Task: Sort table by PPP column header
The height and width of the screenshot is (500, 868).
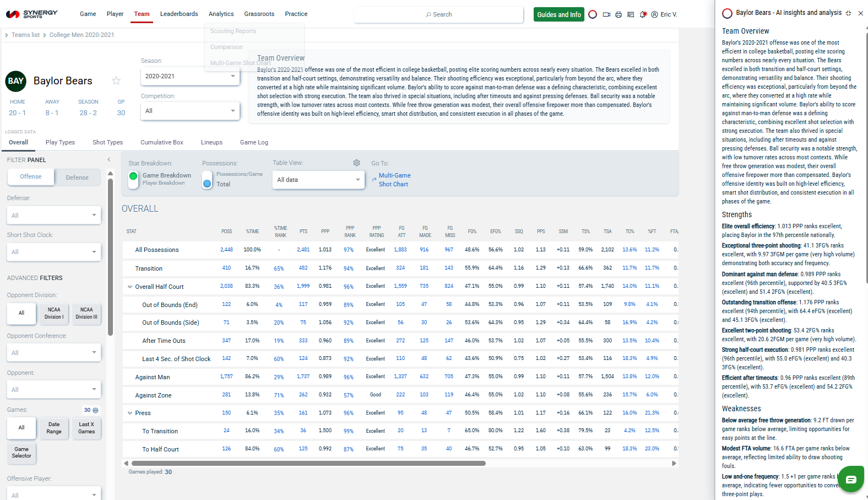Action: point(325,232)
